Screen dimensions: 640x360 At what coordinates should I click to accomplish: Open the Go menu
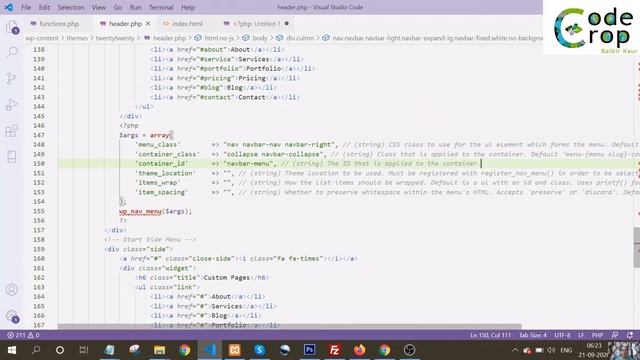(118, 7)
